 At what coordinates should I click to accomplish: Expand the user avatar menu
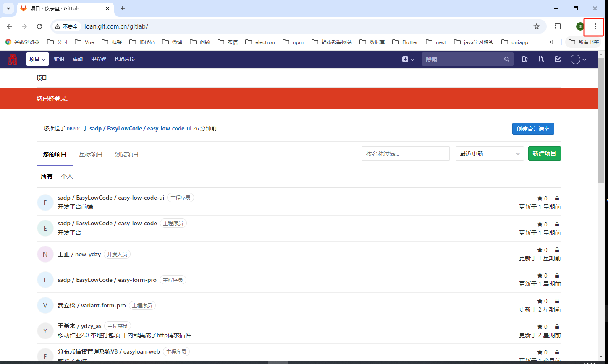click(x=578, y=60)
